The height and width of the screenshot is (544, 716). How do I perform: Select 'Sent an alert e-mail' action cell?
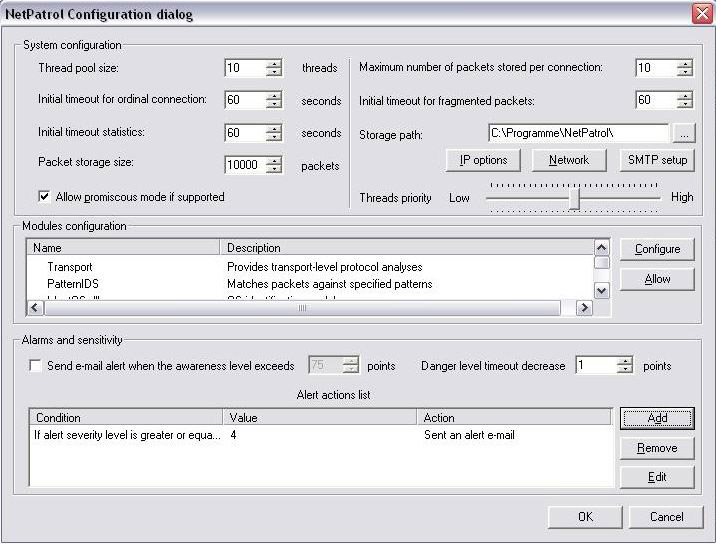[469, 435]
